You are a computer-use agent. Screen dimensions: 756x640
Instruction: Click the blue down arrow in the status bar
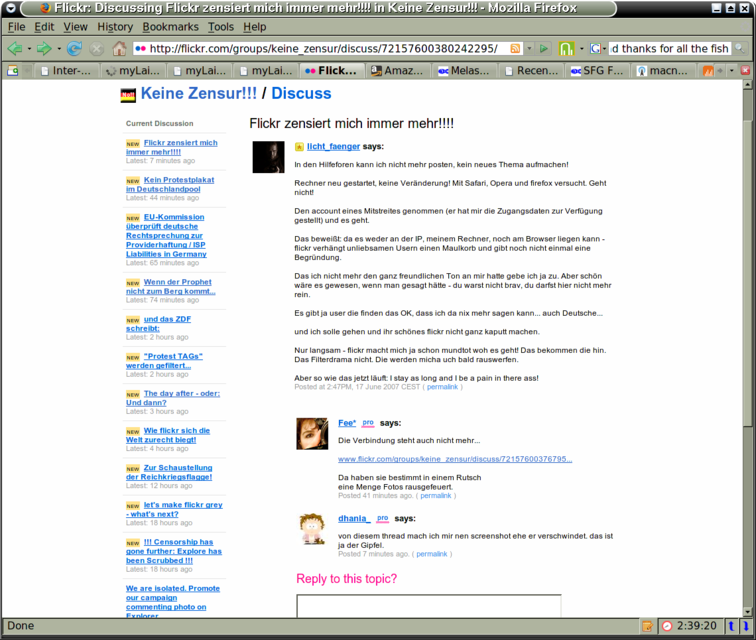745,626
